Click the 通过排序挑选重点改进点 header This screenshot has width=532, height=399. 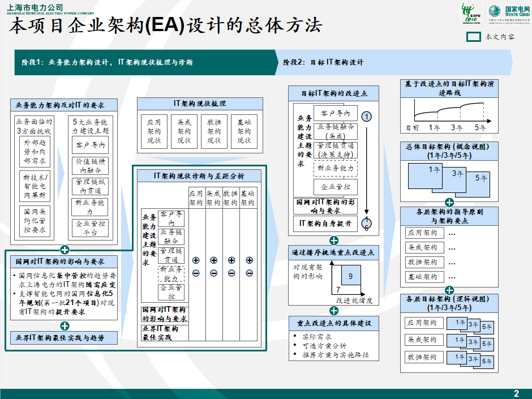pyautogui.click(x=333, y=253)
